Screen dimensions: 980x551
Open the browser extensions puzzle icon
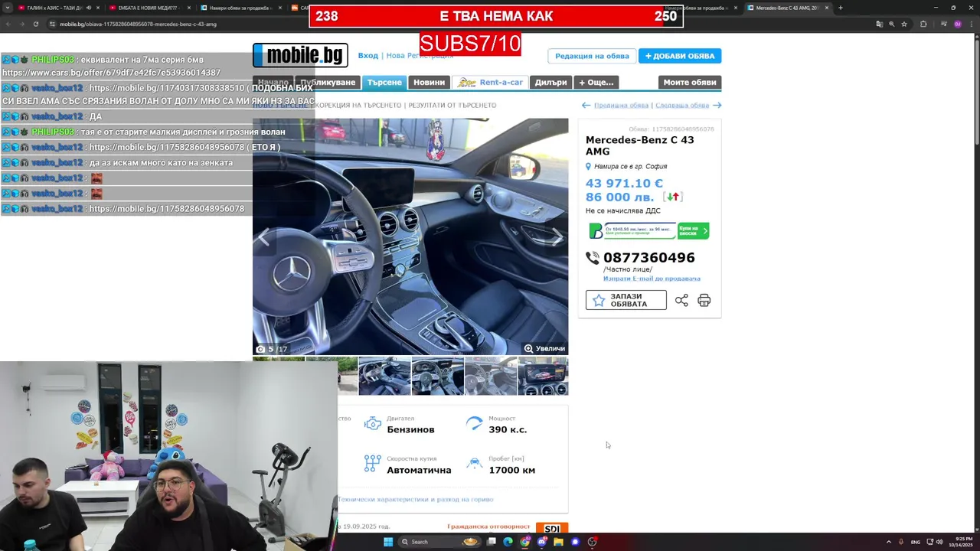coord(923,24)
